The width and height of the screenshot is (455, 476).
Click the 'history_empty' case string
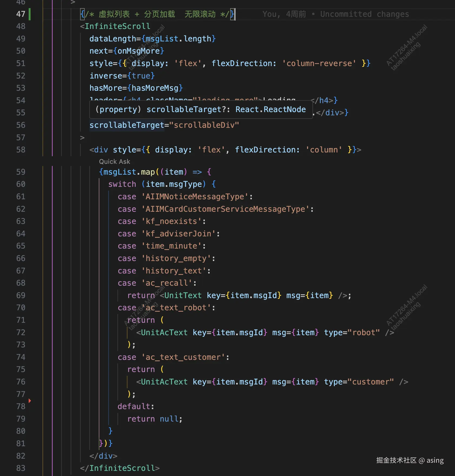point(176,258)
